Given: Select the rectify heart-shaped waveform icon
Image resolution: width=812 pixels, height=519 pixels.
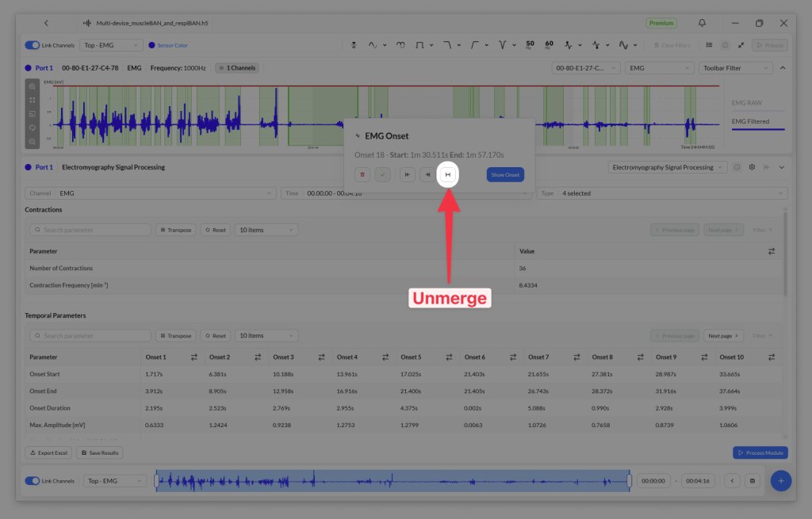Looking at the screenshot, I should (x=400, y=45).
